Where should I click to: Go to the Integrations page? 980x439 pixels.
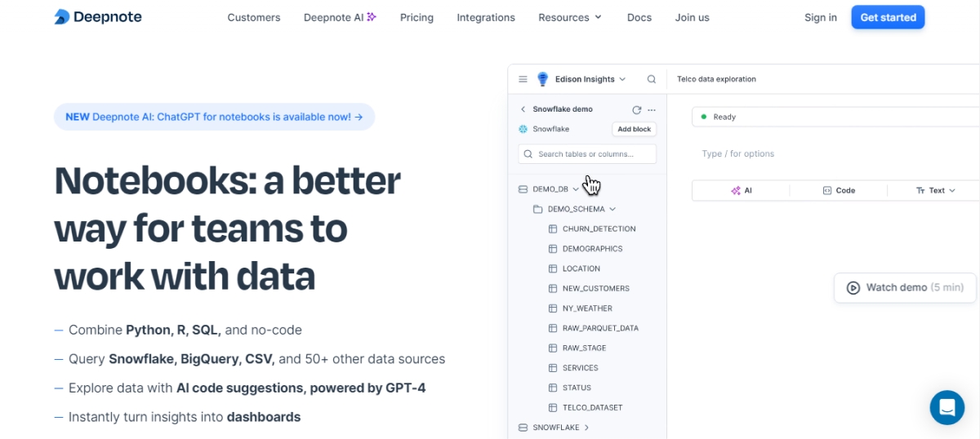(x=486, y=17)
